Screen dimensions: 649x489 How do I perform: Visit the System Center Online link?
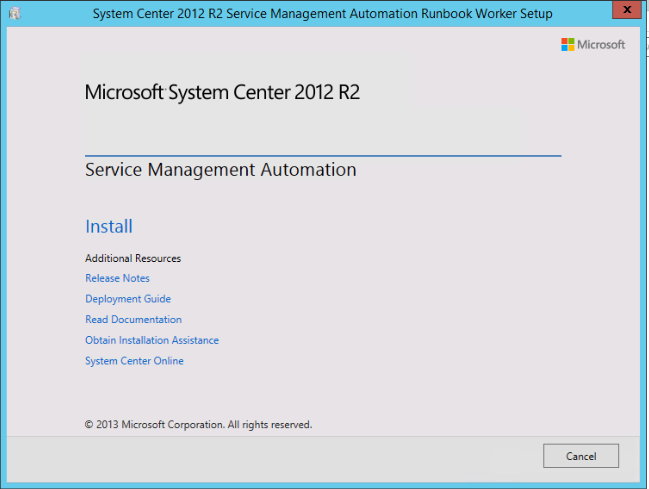coord(134,361)
